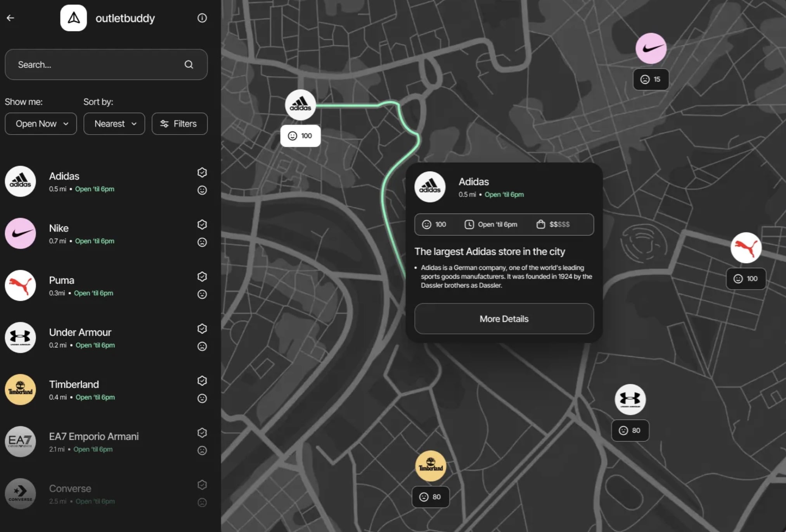Click the 15 rating badge under Nike pin
This screenshot has width=786, height=532.
tap(651, 79)
